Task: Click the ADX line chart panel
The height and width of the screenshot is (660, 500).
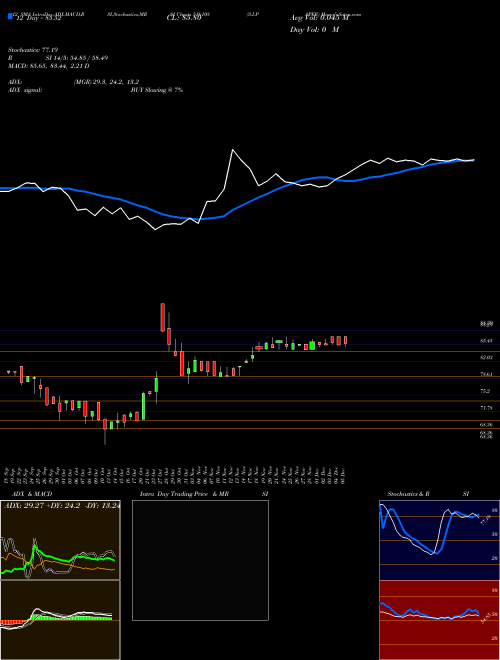Action: click(60, 540)
